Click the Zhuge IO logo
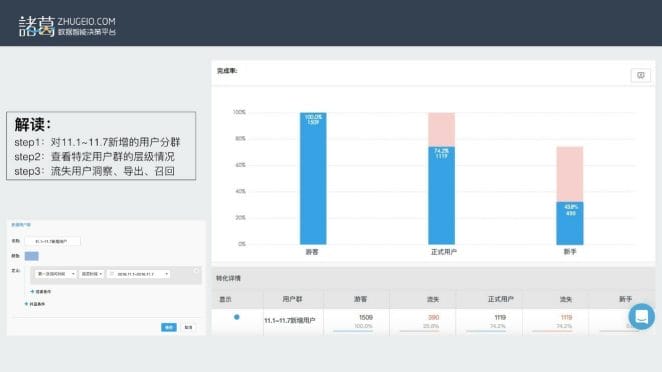 click(67, 26)
